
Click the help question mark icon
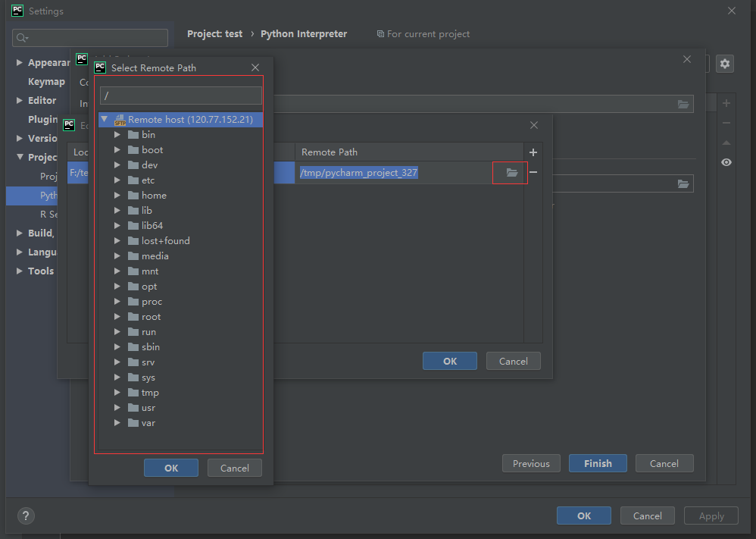pyautogui.click(x=26, y=515)
